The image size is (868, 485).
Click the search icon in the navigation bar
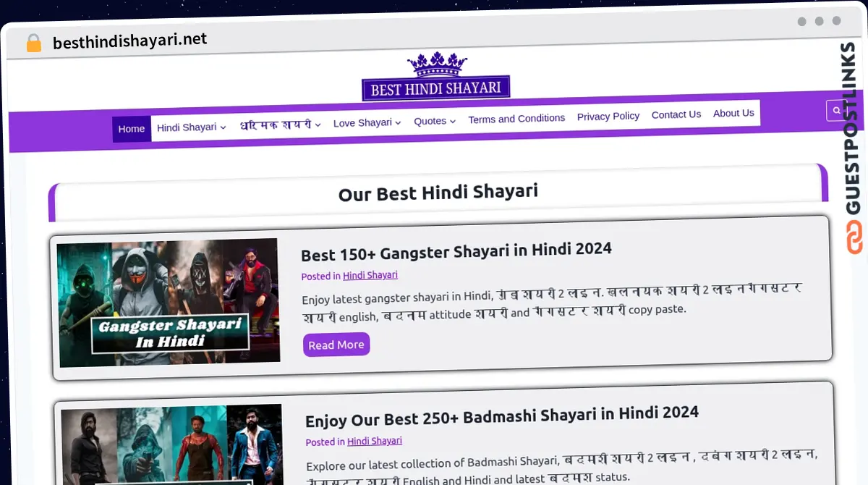point(836,110)
